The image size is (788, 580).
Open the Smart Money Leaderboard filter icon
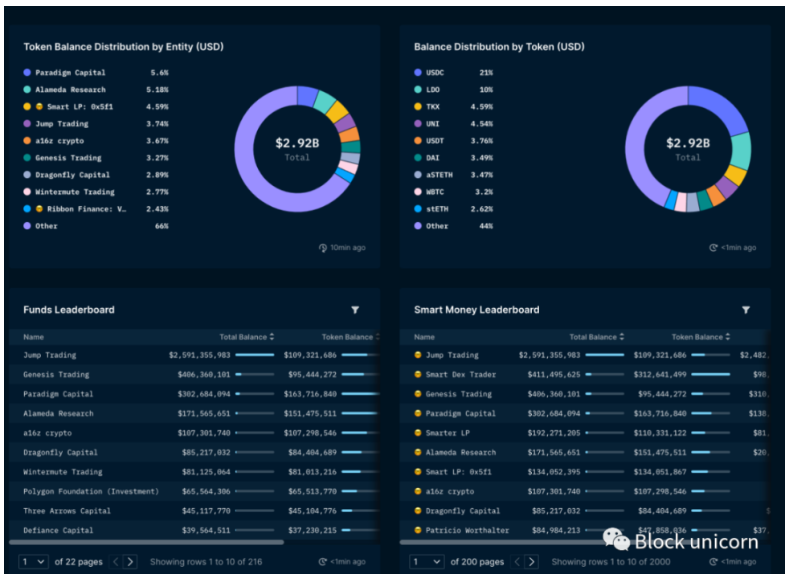click(746, 310)
